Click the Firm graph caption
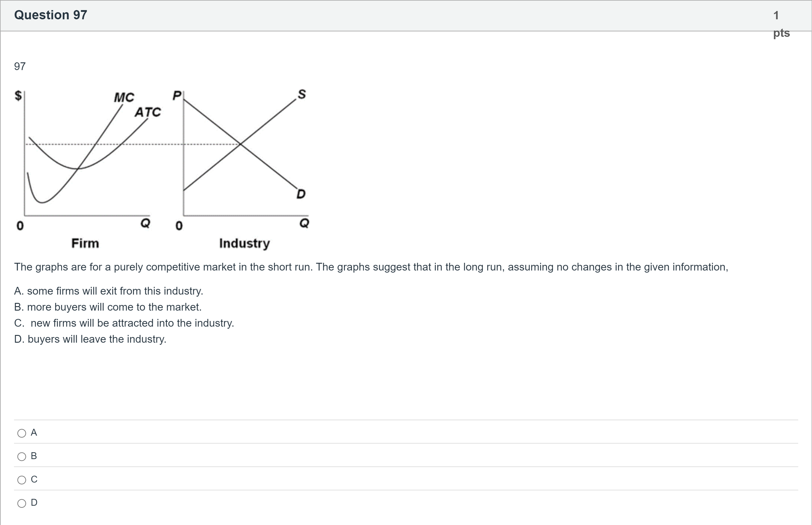Image resolution: width=812 pixels, height=525 pixels. [x=85, y=243]
